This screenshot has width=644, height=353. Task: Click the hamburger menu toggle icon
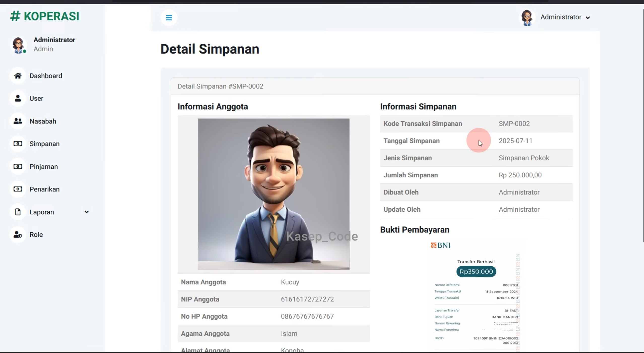169,18
